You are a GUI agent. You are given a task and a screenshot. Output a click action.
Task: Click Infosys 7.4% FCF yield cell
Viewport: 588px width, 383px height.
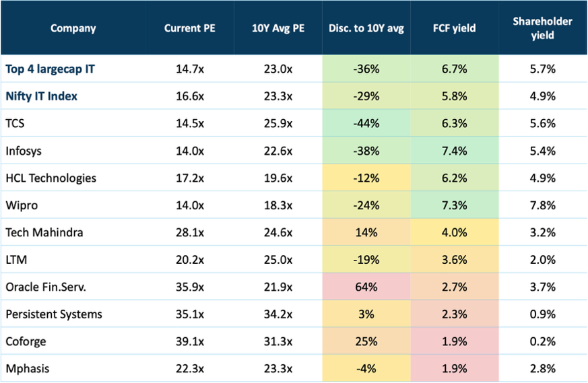click(x=455, y=151)
